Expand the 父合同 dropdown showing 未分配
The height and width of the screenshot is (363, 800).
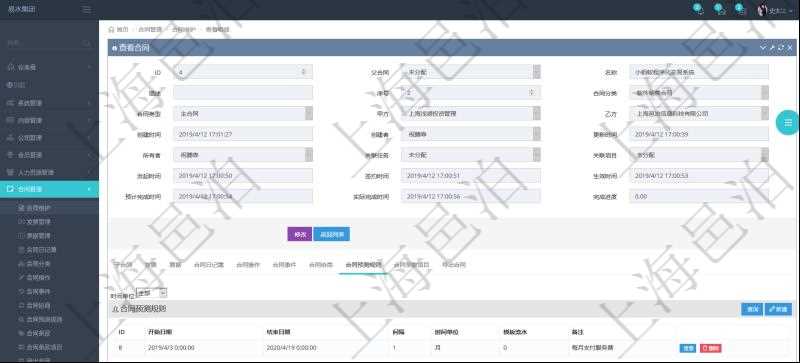pos(470,72)
